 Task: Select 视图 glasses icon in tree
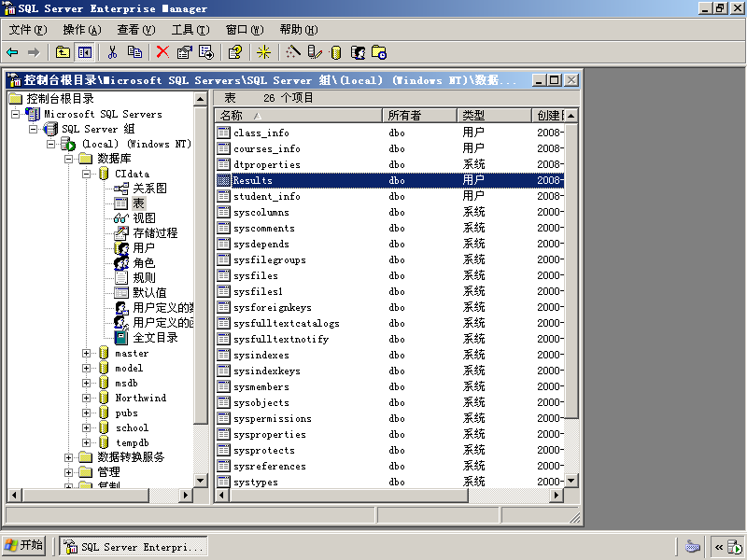tap(121, 218)
